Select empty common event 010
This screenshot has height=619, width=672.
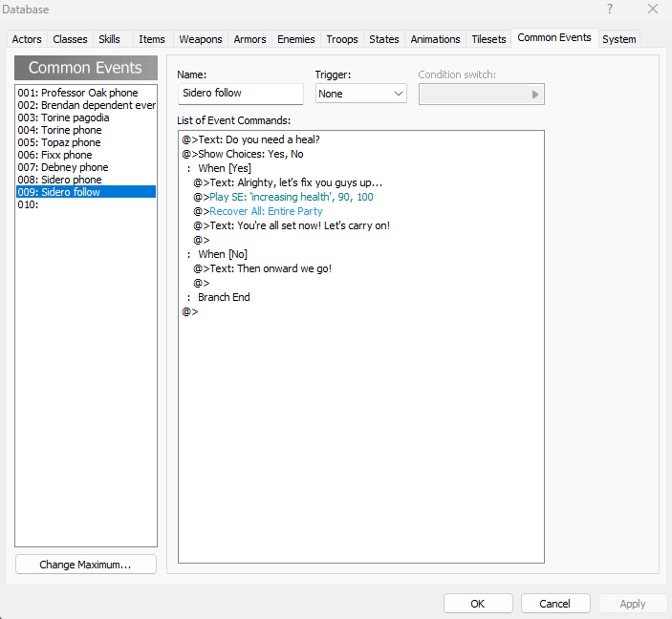tap(86, 204)
